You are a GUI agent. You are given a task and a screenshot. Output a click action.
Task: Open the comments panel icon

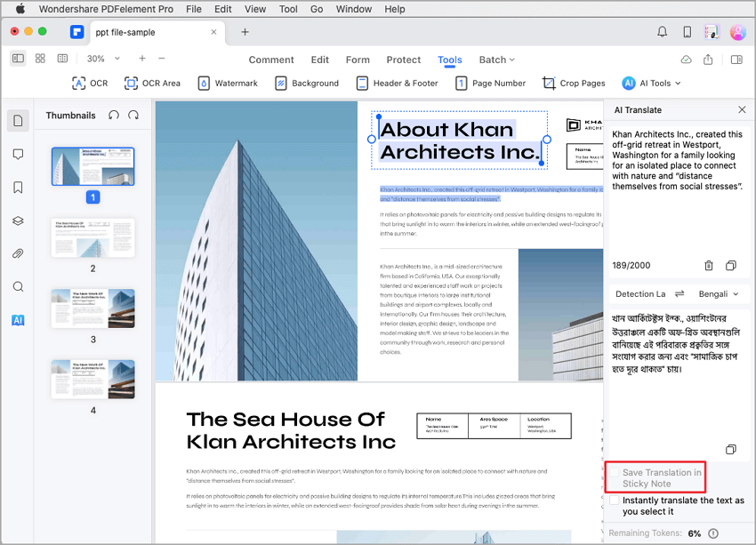tap(19, 154)
